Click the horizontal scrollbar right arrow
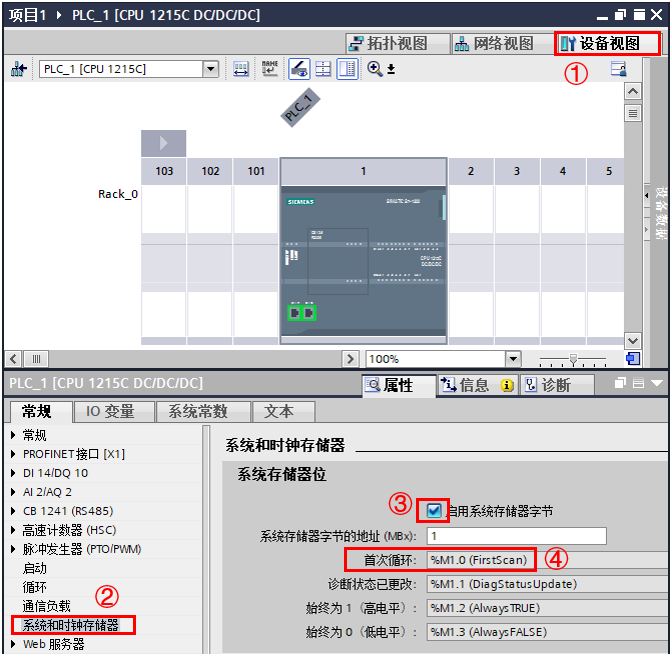This screenshot has width=671, height=657. [x=350, y=359]
